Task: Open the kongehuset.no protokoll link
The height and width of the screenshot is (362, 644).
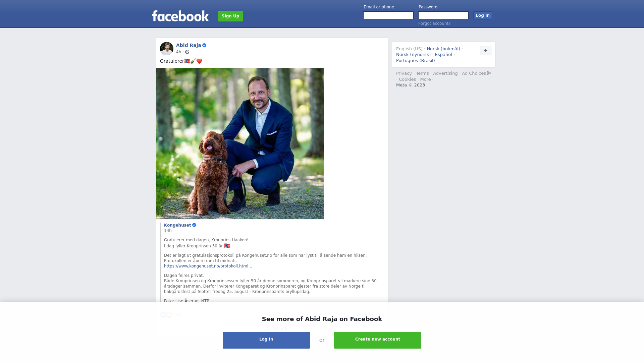Action: (208, 266)
